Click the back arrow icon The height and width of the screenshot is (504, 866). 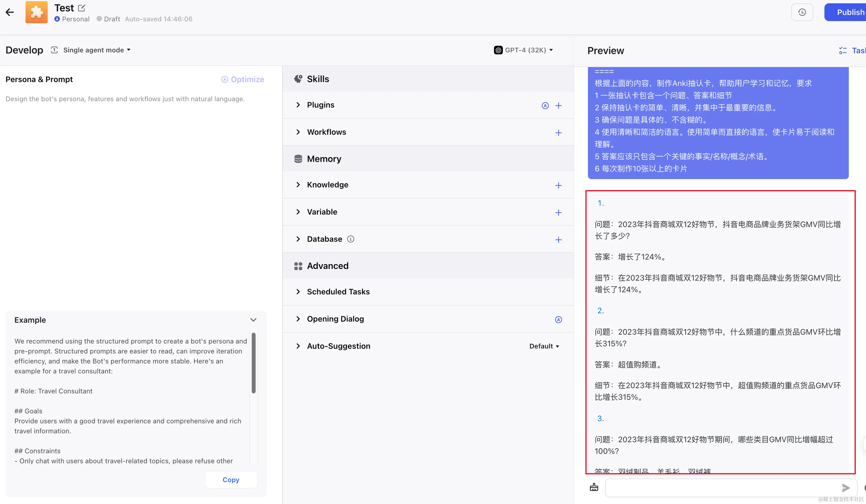pos(10,12)
